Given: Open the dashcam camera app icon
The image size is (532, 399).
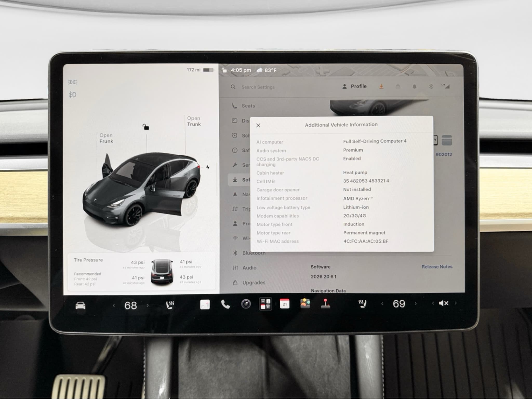Looking at the screenshot, I should click(246, 304).
